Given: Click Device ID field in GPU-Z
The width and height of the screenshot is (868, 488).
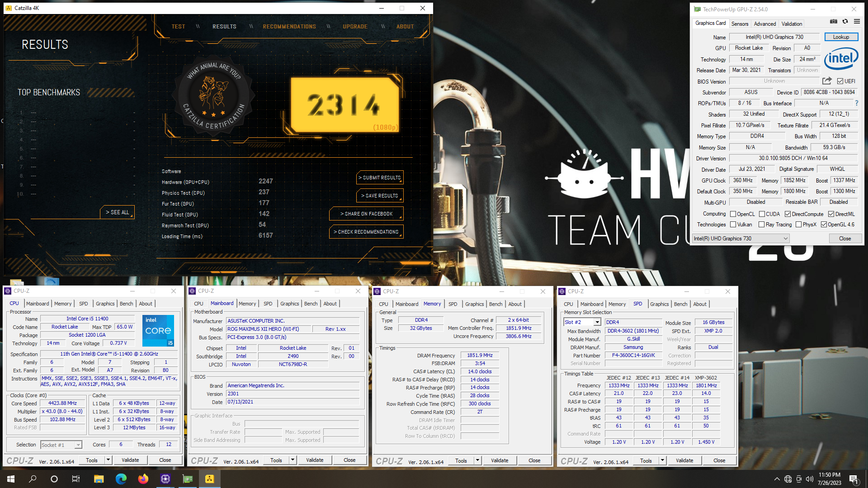Looking at the screenshot, I should (x=829, y=92).
